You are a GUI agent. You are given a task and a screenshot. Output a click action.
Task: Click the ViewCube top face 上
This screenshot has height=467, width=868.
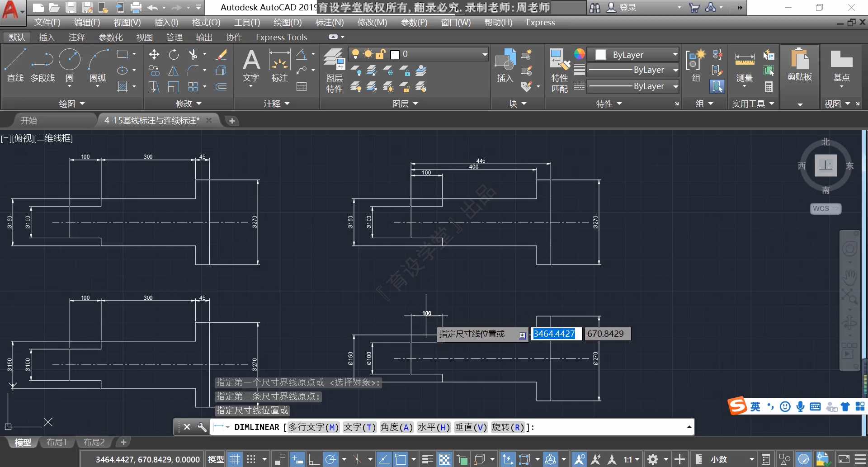826,165
